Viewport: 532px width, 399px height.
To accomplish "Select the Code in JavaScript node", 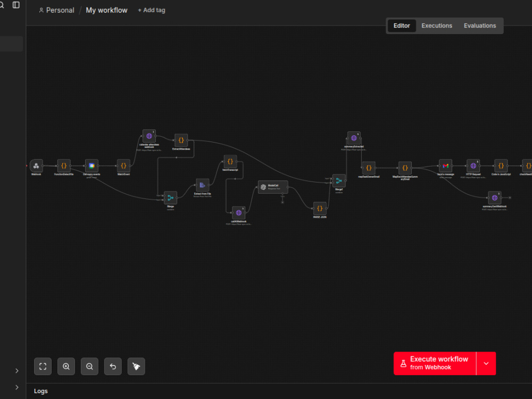I will pyautogui.click(x=501, y=166).
